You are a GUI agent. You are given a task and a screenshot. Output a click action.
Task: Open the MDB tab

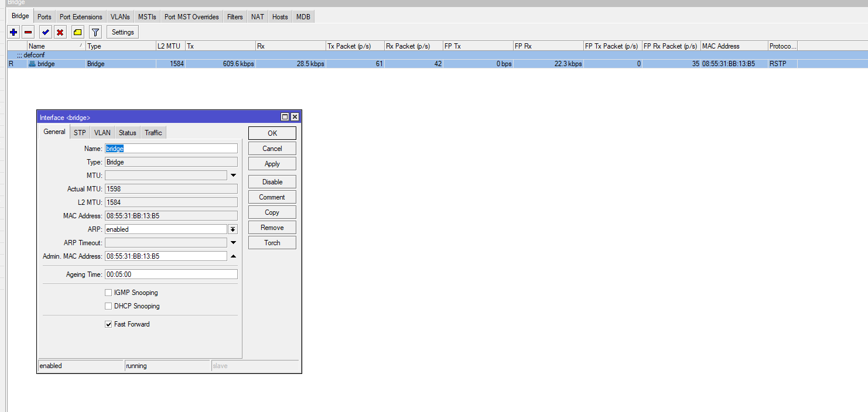(x=303, y=17)
